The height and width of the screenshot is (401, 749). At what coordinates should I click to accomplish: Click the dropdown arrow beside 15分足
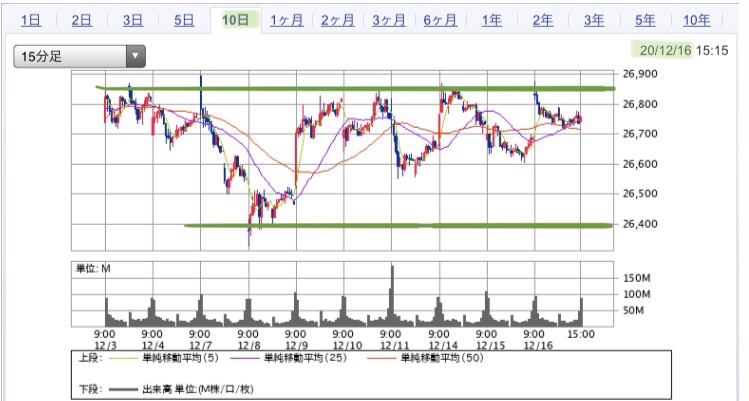pyautogui.click(x=136, y=56)
